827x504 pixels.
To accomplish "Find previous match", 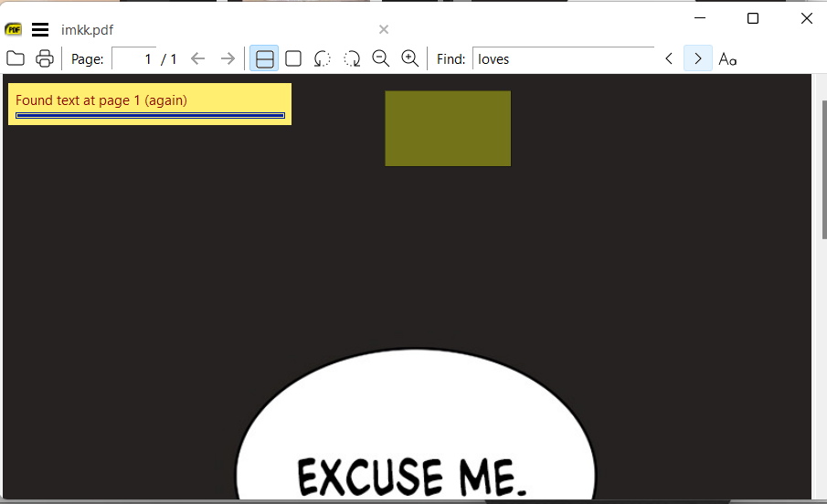I will pyautogui.click(x=669, y=58).
